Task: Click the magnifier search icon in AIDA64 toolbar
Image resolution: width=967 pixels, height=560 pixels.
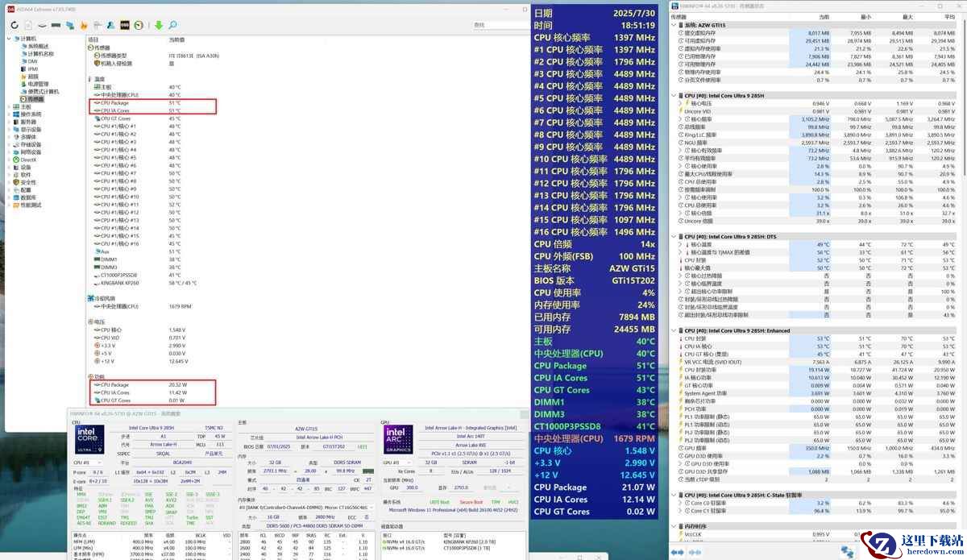Action: tap(173, 25)
